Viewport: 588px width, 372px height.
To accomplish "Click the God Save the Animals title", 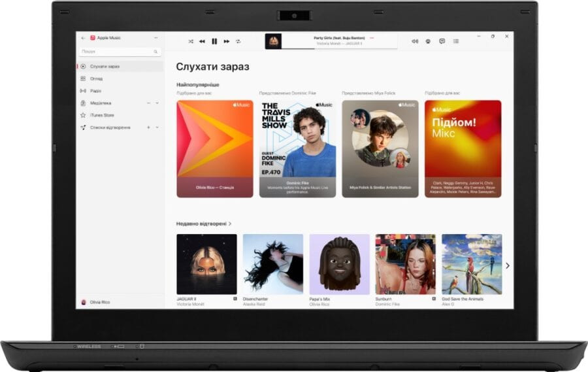I will coord(463,299).
